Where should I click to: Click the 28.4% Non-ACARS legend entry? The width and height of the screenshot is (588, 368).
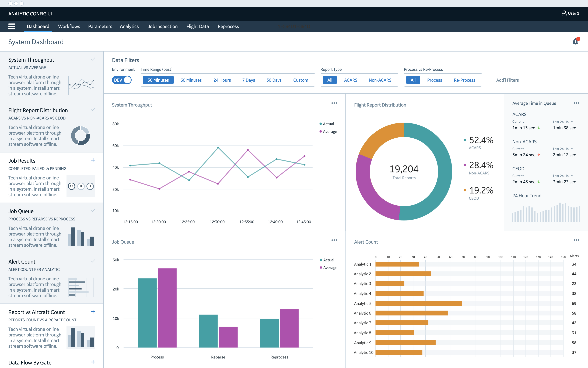[x=478, y=168]
